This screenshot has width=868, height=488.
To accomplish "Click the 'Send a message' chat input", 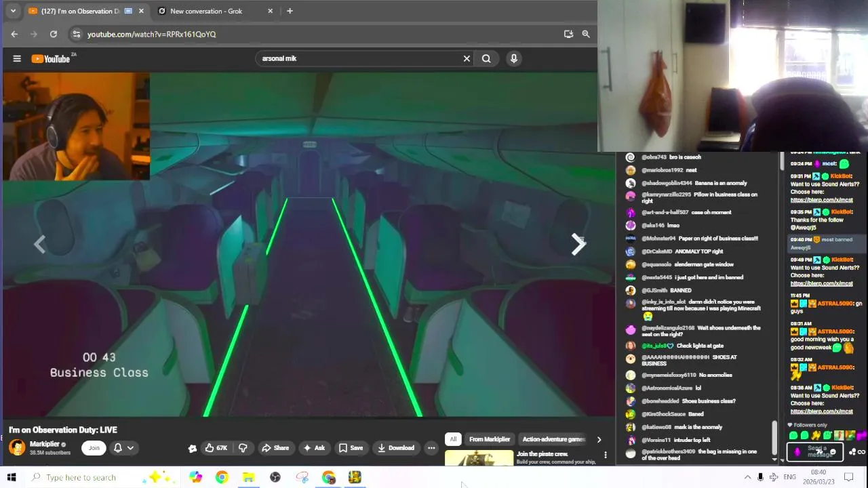I will [x=816, y=451].
